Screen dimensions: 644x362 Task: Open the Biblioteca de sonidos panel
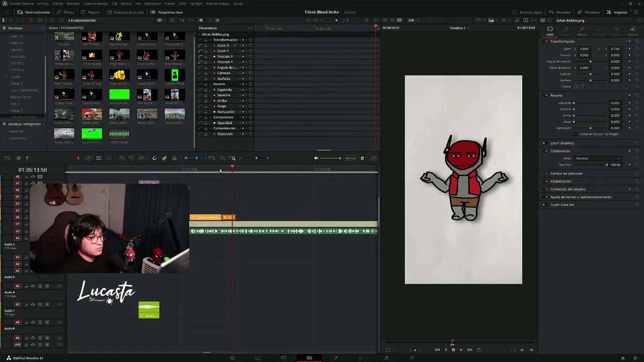[125, 12]
